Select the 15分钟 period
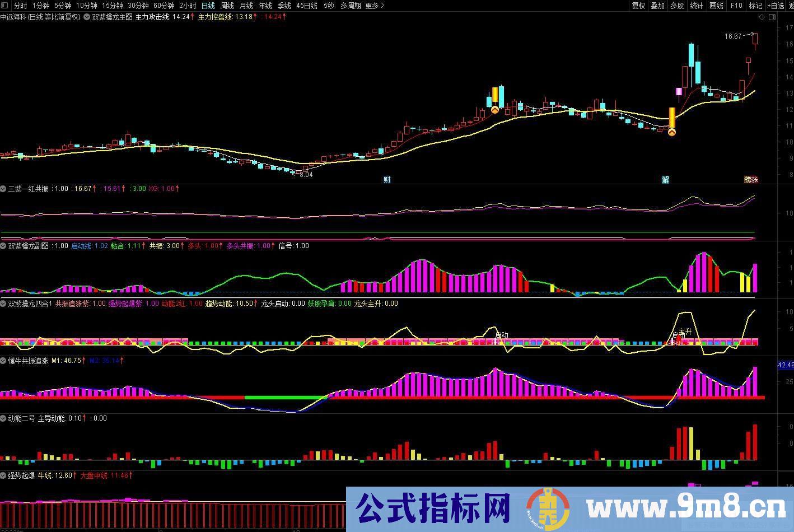This screenshot has height=532, width=794. (113, 6)
